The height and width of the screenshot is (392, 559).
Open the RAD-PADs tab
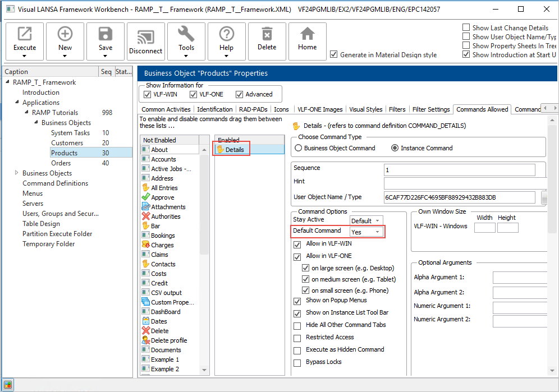click(x=253, y=109)
